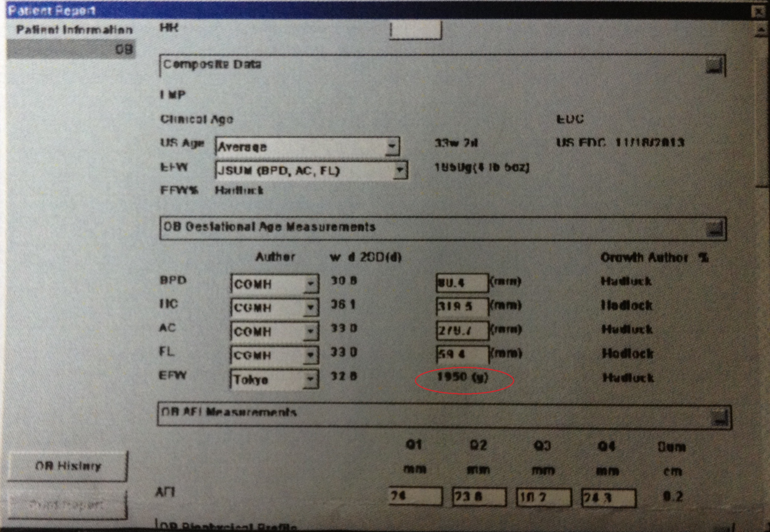770x532 pixels.
Task: Select the 1950 (g) EFW value
Action: tap(462, 377)
